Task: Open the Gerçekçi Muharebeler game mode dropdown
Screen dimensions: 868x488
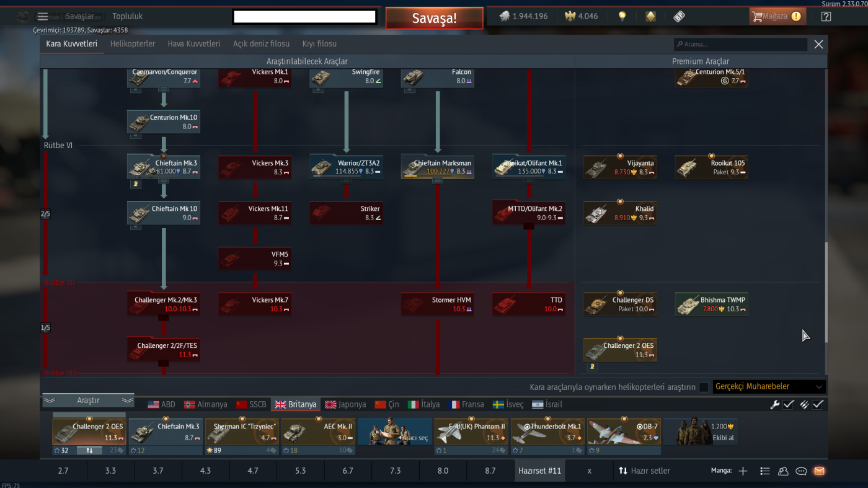Action: click(x=769, y=386)
